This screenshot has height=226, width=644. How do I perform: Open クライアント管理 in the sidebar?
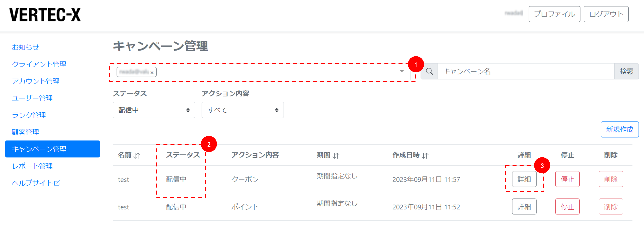pos(39,64)
